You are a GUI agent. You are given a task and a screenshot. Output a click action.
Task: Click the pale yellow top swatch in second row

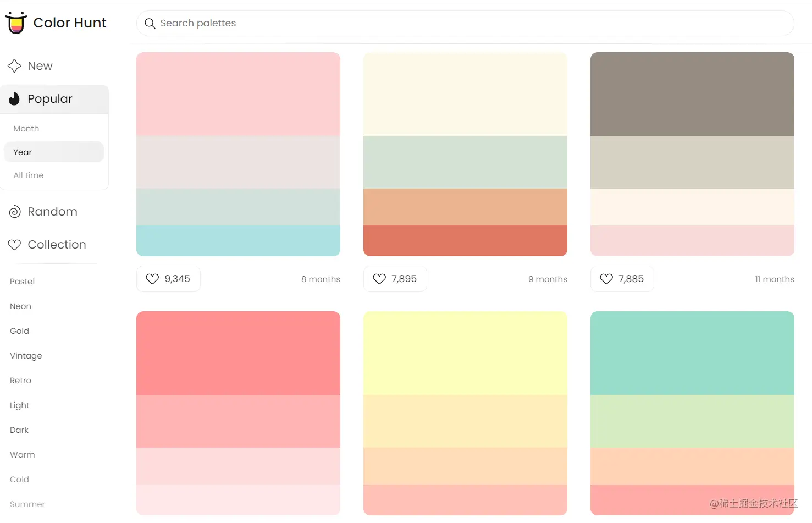(465, 353)
